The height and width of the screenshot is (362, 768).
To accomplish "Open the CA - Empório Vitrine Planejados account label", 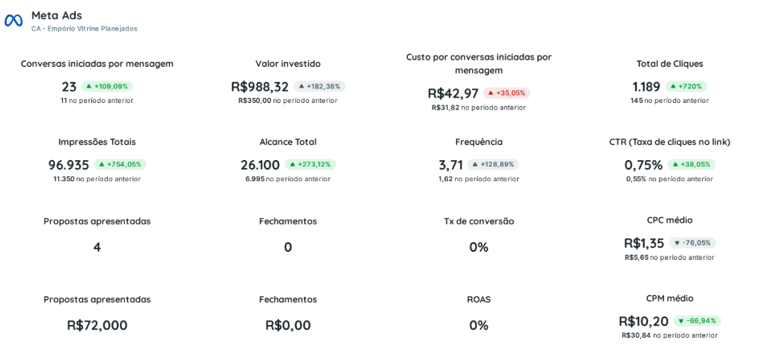I will coord(84,29).
